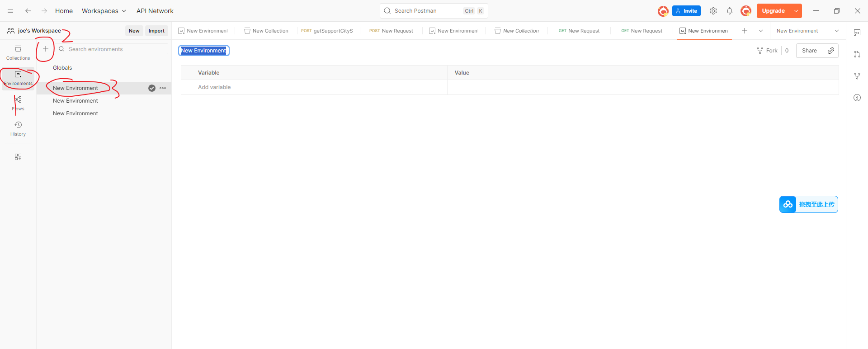Click the Search environments field
Image resolution: width=868 pixels, height=349 pixels.
click(113, 49)
